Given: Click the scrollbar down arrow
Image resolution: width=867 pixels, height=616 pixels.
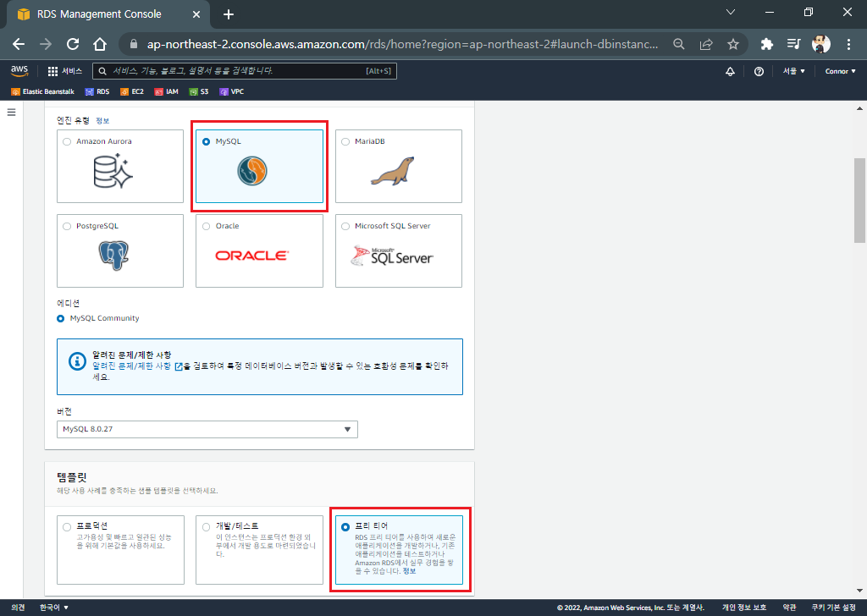Looking at the screenshot, I should pos(860,591).
